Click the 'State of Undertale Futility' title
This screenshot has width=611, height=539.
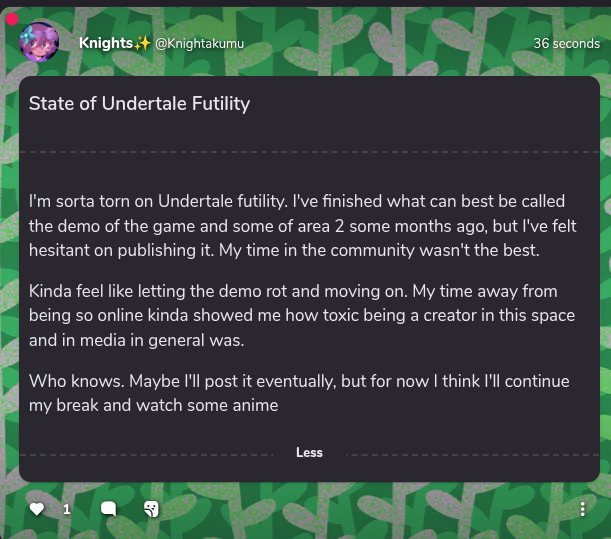point(139,104)
